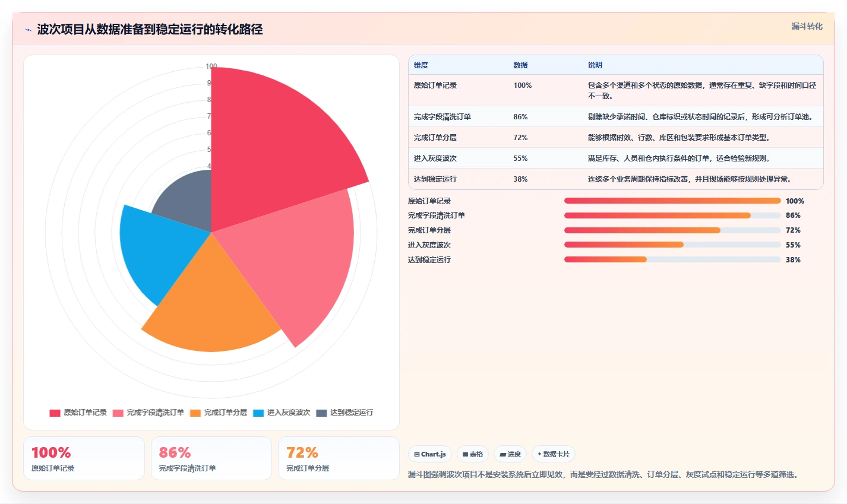Viewport: 847px width, 504px height.
Task: Click the description starting 连续多个业务周期
Action: click(690, 179)
